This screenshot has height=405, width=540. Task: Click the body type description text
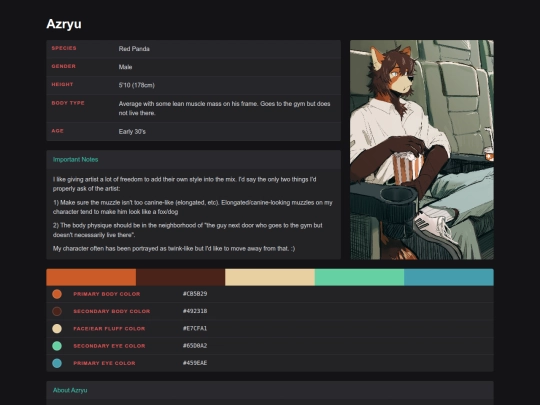(x=225, y=108)
